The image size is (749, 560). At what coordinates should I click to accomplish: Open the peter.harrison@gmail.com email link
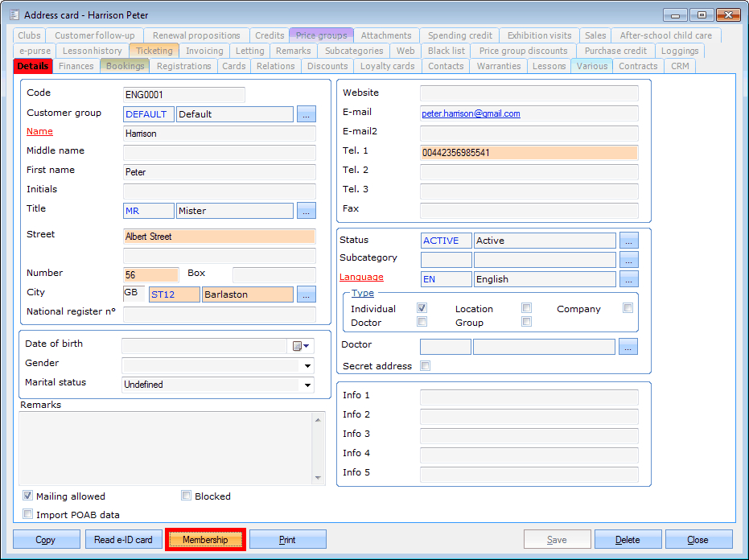tap(471, 114)
